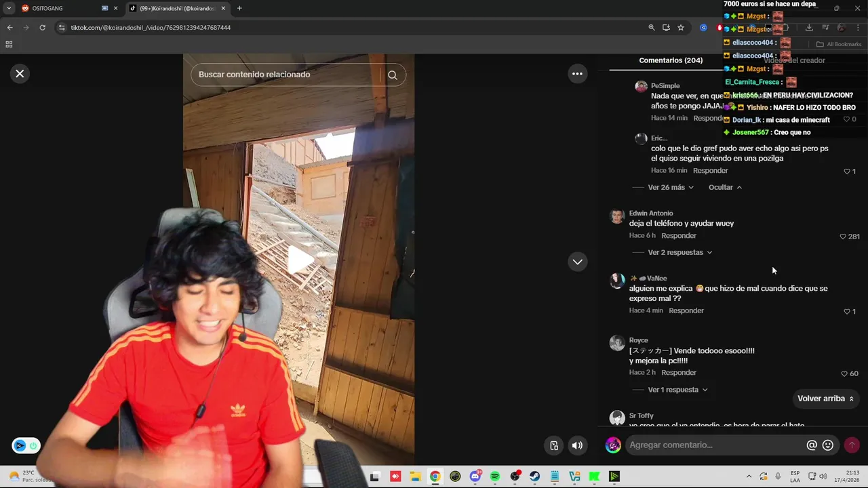Reply to Eric's comment
The height and width of the screenshot is (488, 868).
pos(710,171)
